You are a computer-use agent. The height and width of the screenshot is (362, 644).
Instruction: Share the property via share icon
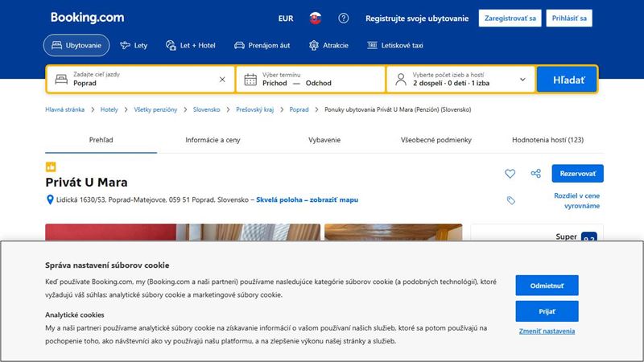click(535, 174)
